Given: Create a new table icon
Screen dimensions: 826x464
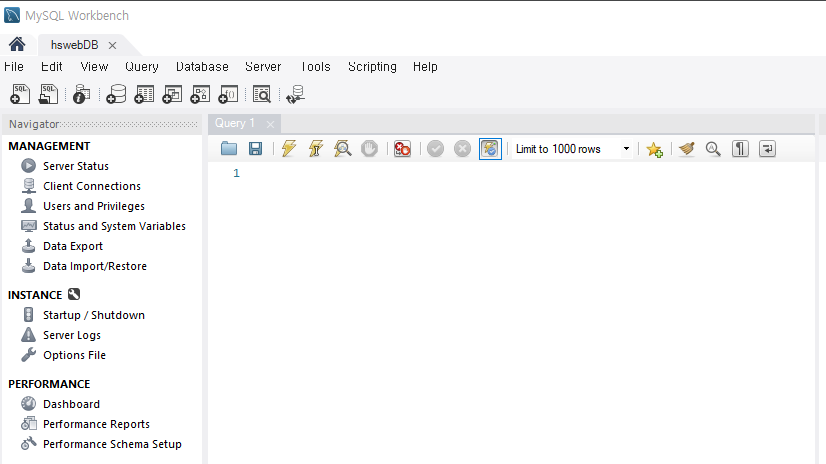Looking at the screenshot, I should 144,94.
